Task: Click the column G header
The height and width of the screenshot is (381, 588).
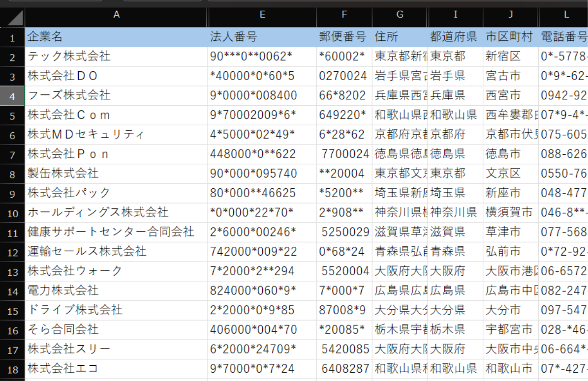Action: coord(400,15)
